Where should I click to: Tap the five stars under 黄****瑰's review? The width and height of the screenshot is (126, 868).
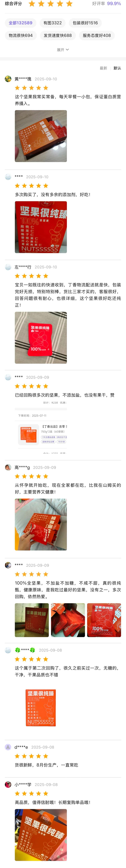31,88
